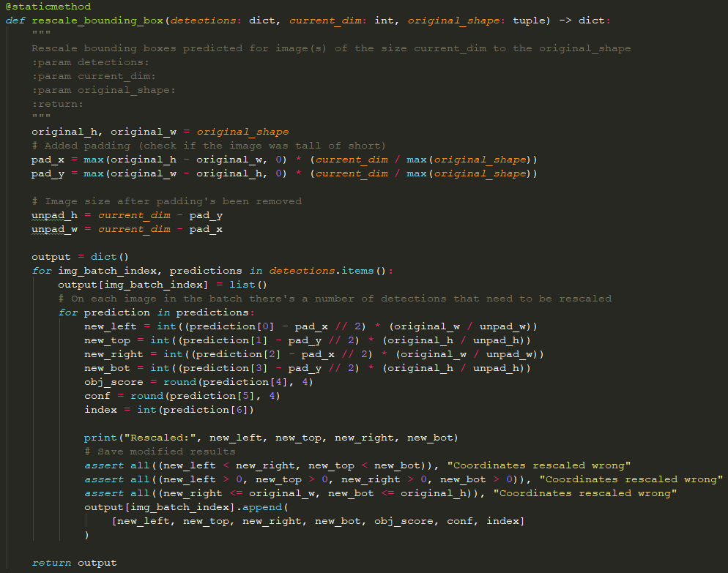The height and width of the screenshot is (573, 728).
Task: Click the list line starting '[new_left, new_top'
Action: [318, 522]
